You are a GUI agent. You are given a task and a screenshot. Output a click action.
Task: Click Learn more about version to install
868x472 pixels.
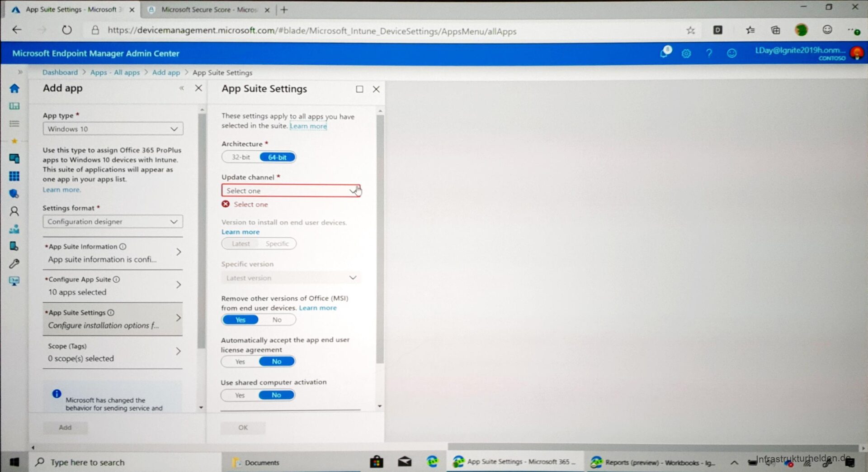click(241, 232)
